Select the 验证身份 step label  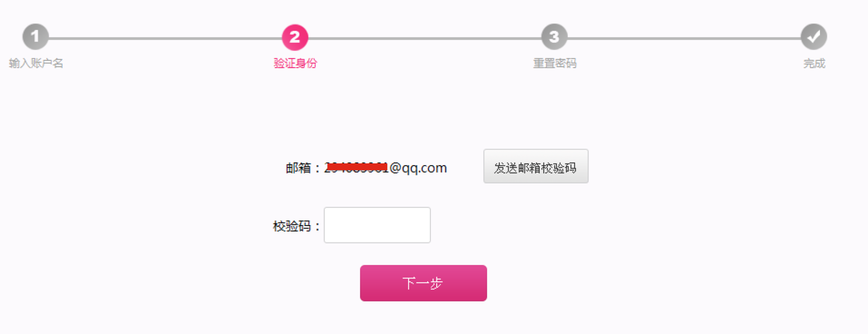tap(295, 63)
